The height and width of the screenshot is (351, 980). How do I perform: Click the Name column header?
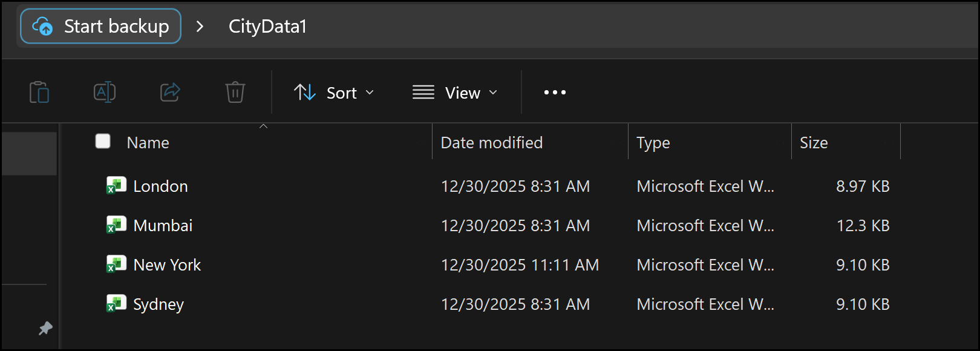point(148,143)
